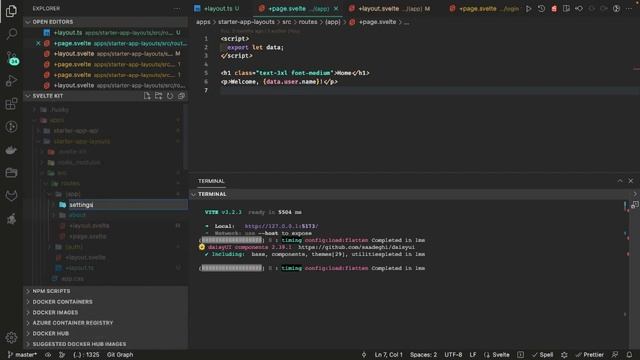Open Source Control view with green badge
The height and width of the screenshot is (360, 640).
[12, 58]
